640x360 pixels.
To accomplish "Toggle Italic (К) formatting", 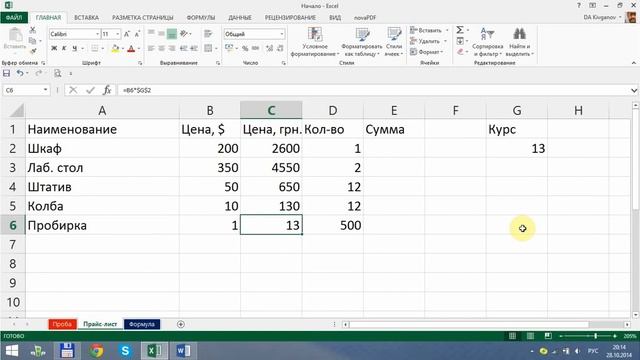I will click(64, 49).
